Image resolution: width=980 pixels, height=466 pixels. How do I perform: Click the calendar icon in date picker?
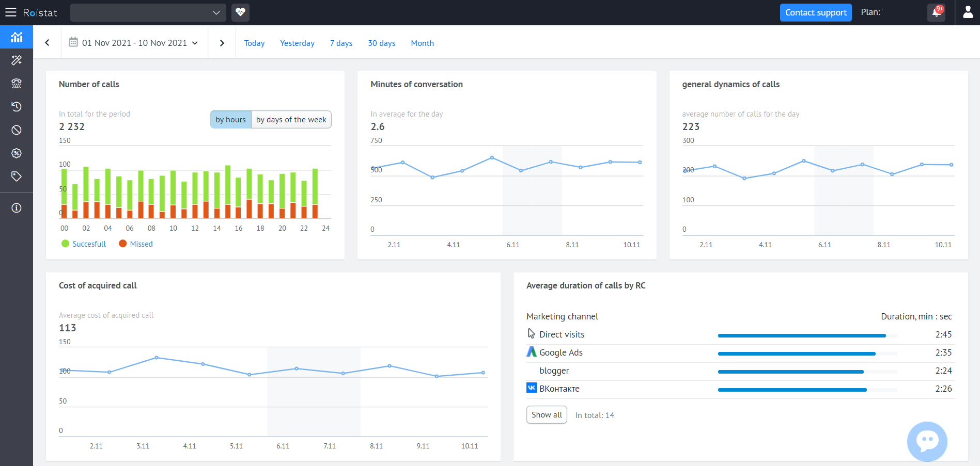[x=73, y=42]
